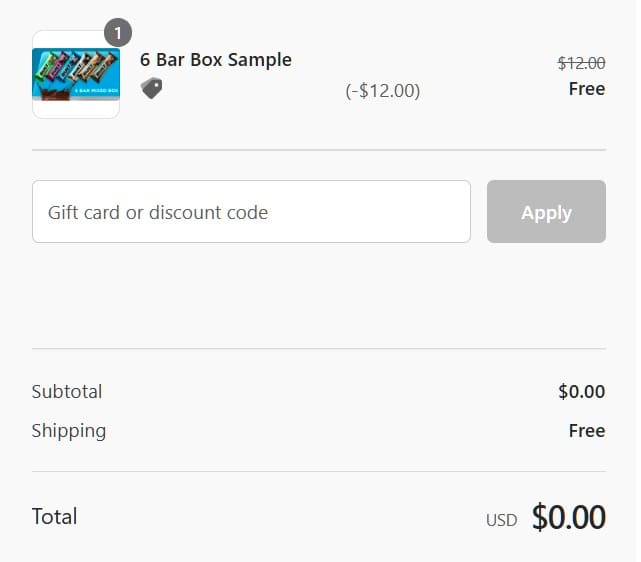Click the discount tag icon
Image resolution: width=641 pixels, height=562 pixels.
151,88
